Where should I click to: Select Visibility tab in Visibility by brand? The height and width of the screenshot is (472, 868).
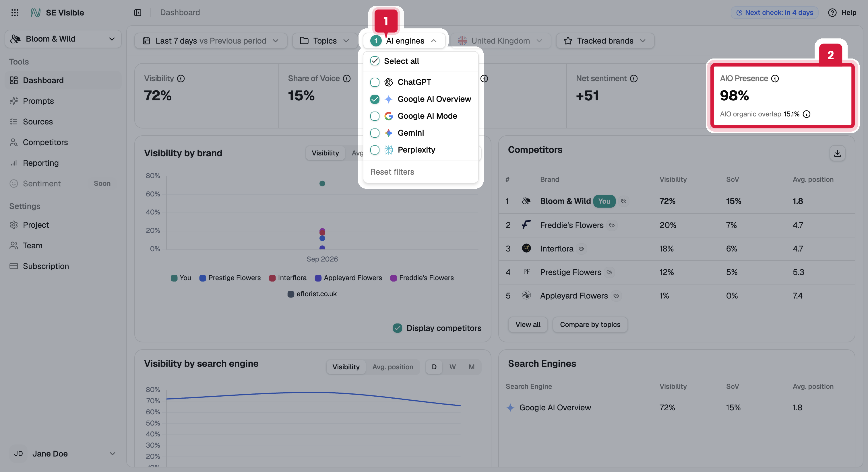pyautogui.click(x=325, y=153)
